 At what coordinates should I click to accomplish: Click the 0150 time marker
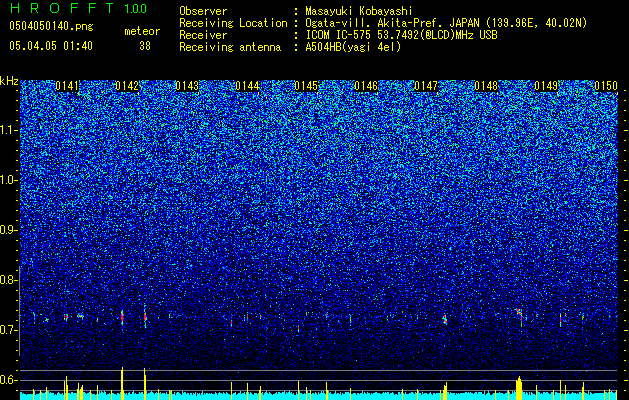606,86
